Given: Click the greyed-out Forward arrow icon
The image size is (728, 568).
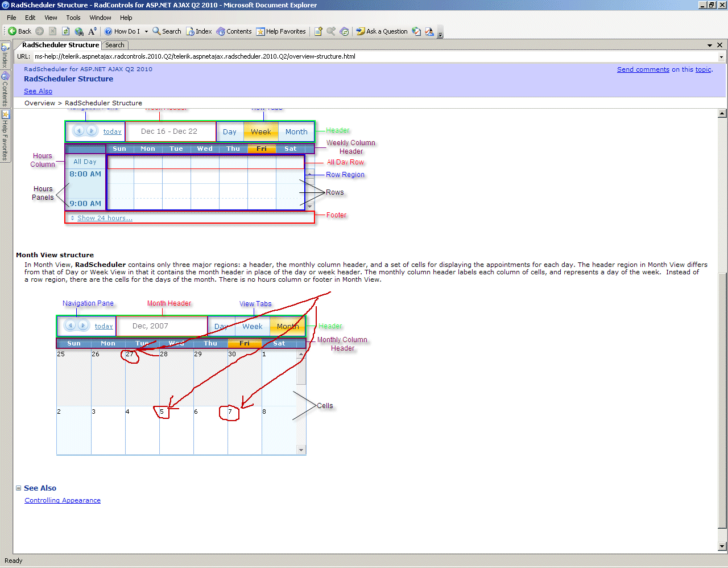Looking at the screenshot, I should coord(39,31).
